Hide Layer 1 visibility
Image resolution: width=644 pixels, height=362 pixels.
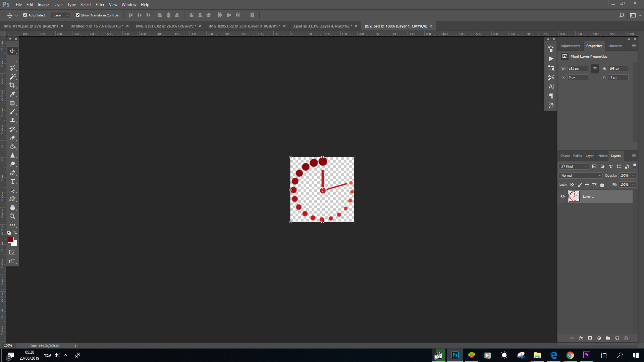pos(562,196)
